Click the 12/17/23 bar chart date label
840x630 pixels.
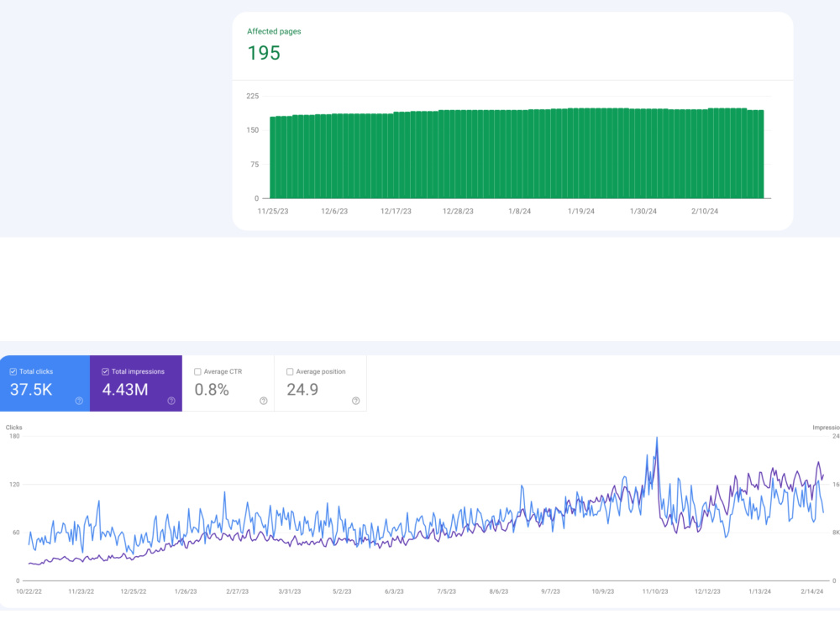(396, 211)
